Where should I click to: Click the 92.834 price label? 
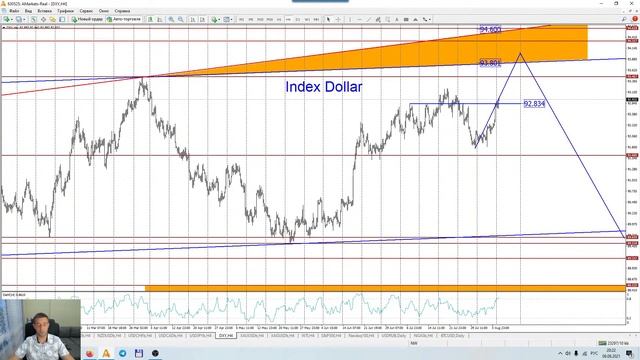534,104
